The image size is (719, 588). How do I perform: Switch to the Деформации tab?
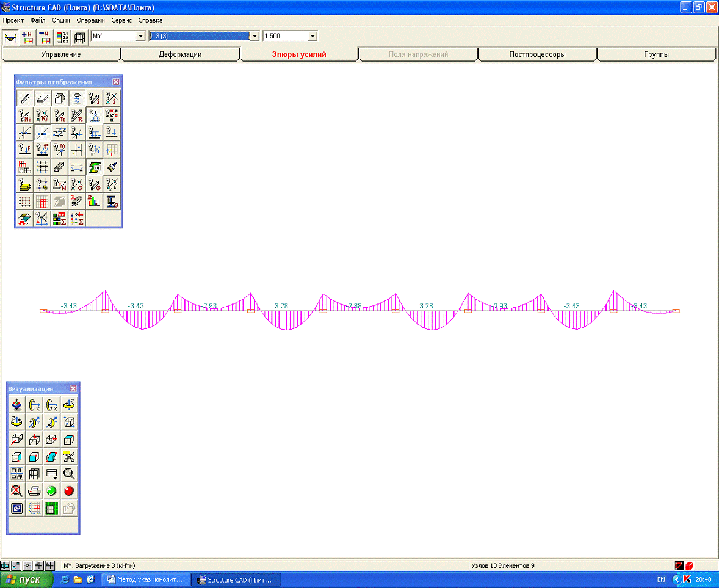[180, 54]
